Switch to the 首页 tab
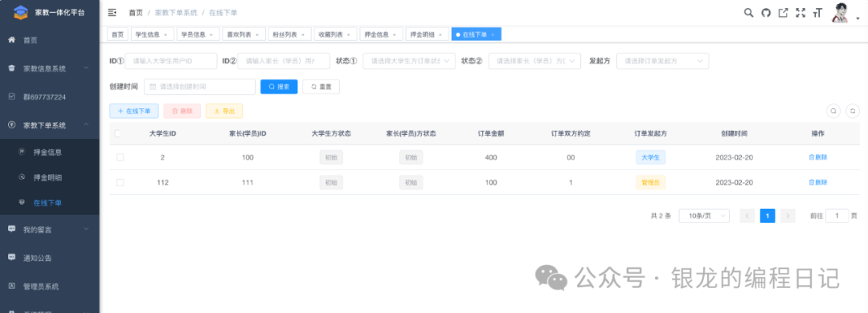The image size is (868, 313). pos(117,35)
